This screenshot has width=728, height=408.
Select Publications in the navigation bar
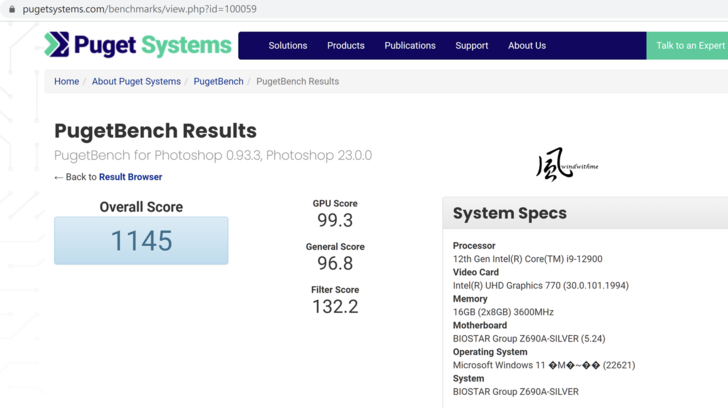[410, 46]
